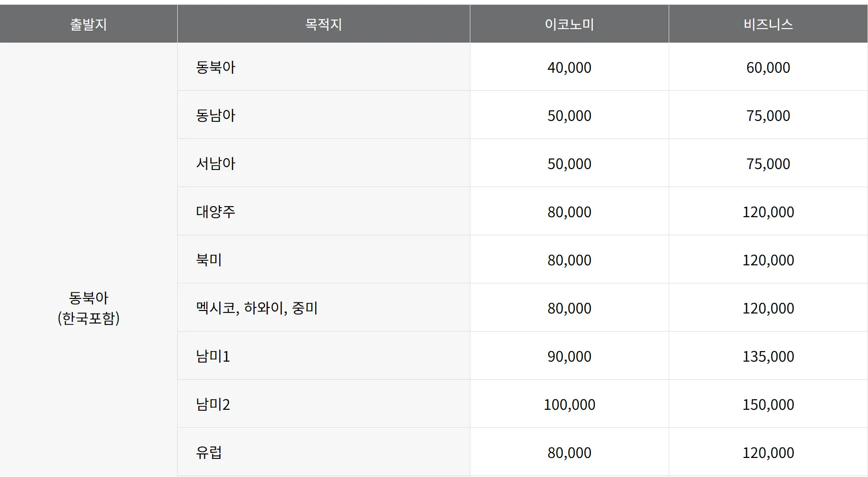Select the 유럽 destination cell

click(209, 452)
